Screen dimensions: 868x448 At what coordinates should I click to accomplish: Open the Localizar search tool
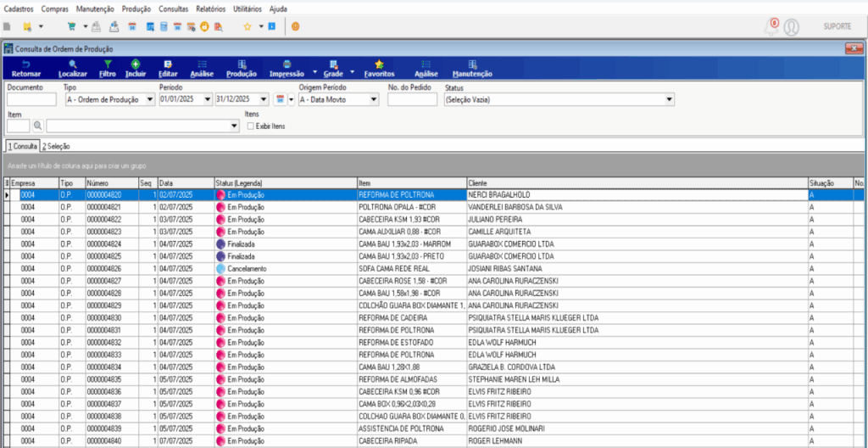pos(73,68)
